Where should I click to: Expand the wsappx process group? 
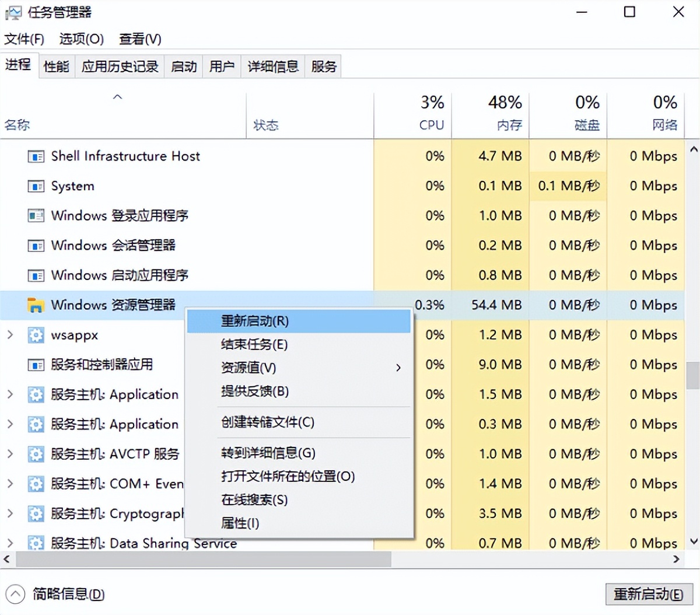point(10,335)
